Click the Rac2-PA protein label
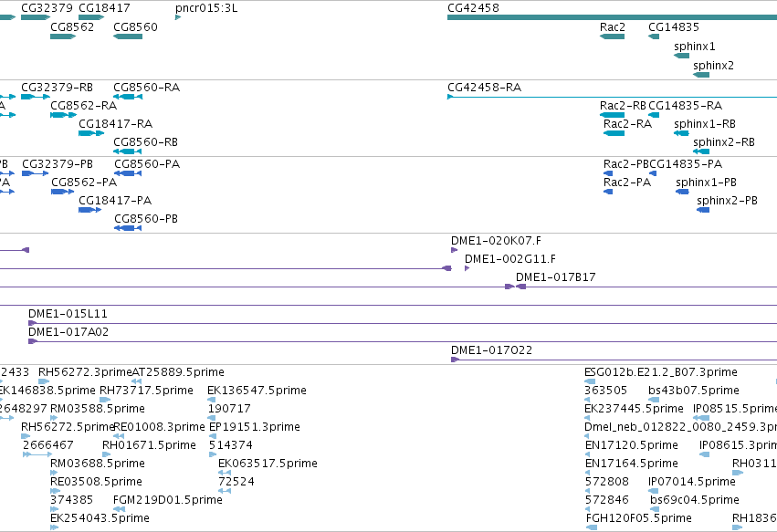Image resolution: width=777 pixels, height=532 pixels. 627,183
